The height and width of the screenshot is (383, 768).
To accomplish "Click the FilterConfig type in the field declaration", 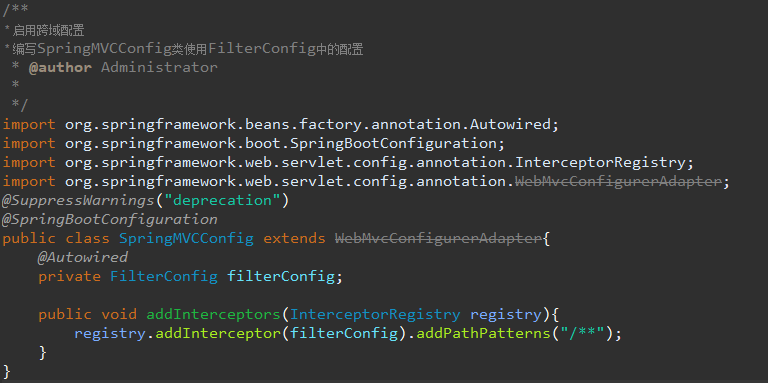I will click(x=164, y=277).
